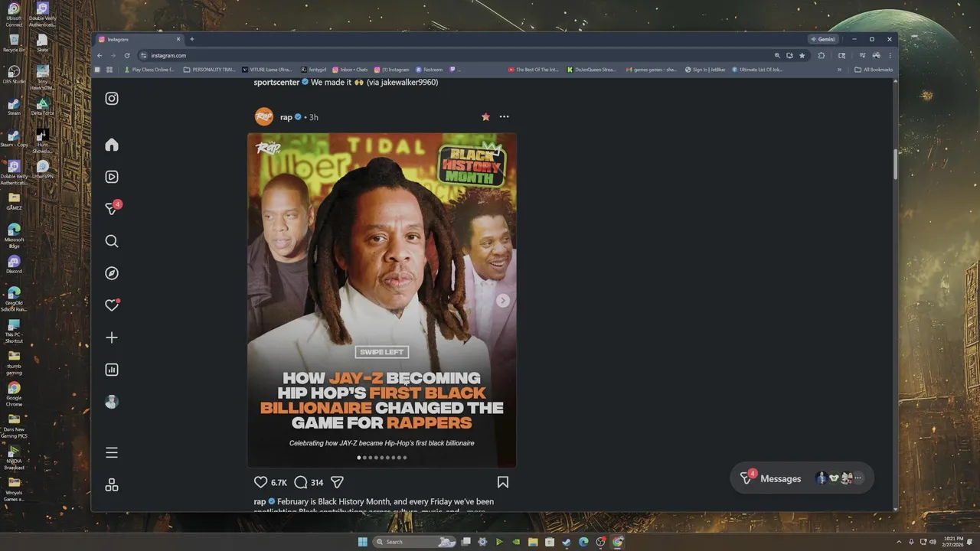Open profile avatar in sidebar
The height and width of the screenshot is (551, 980).
point(112,402)
